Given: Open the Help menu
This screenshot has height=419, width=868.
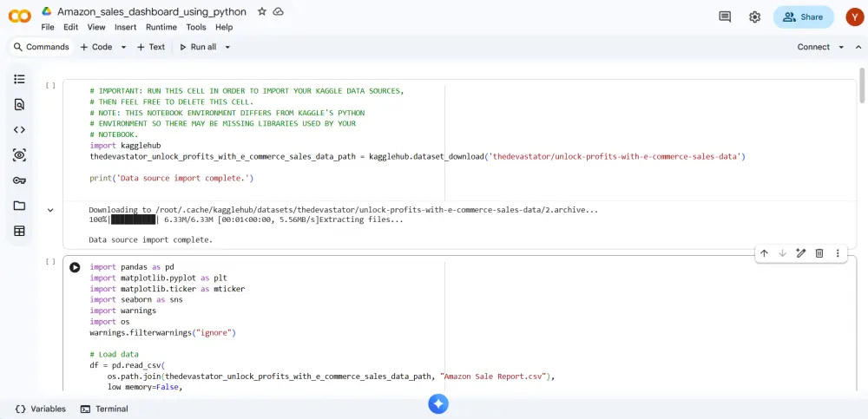Looking at the screenshot, I should click(224, 27).
